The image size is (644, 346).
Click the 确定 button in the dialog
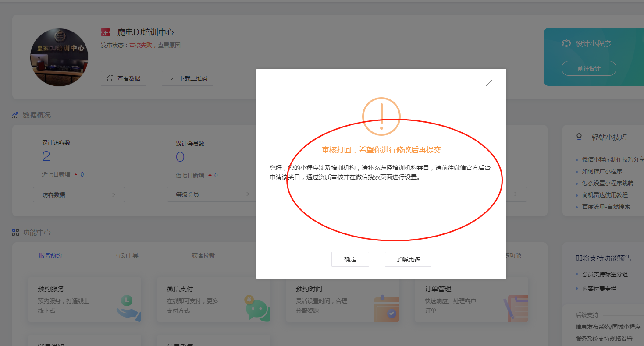[x=350, y=259]
